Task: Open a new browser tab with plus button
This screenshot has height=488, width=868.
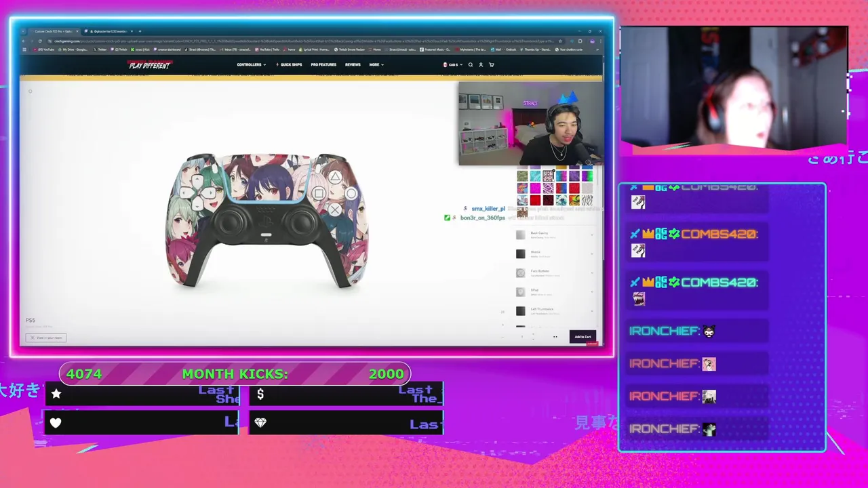Action: point(140,31)
